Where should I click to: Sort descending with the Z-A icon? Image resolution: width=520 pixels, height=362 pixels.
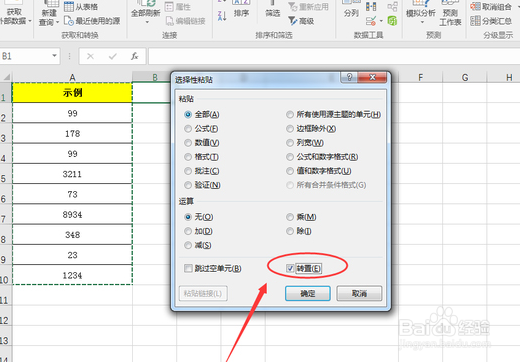point(222,15)
